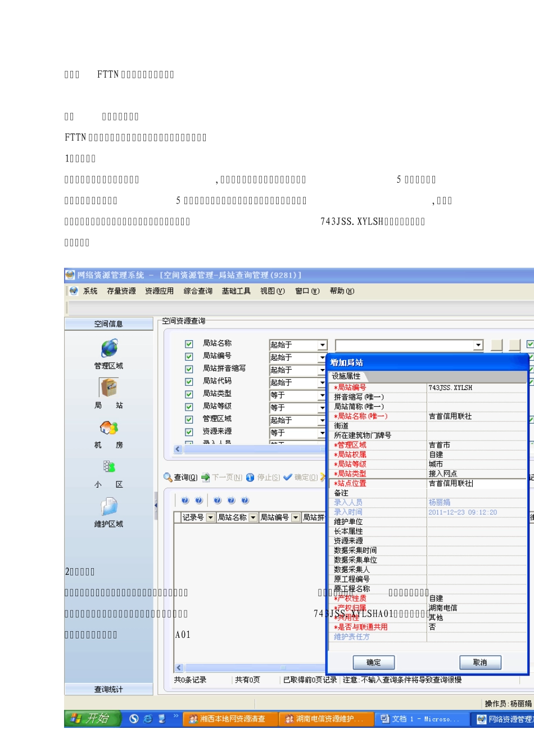Click the fourth blue help icon above results table
The image size is (534, 756).
[x=231, y=501]
